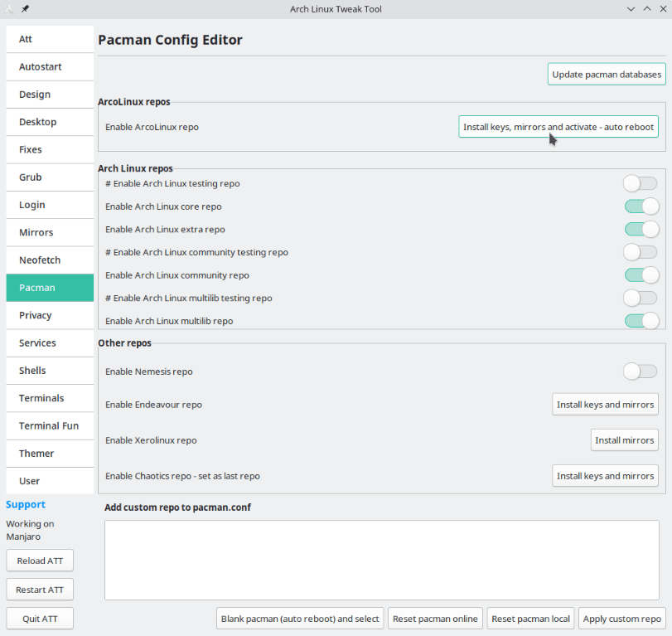Click the Enable Chaotics repo label text

[x=182, y=476]
